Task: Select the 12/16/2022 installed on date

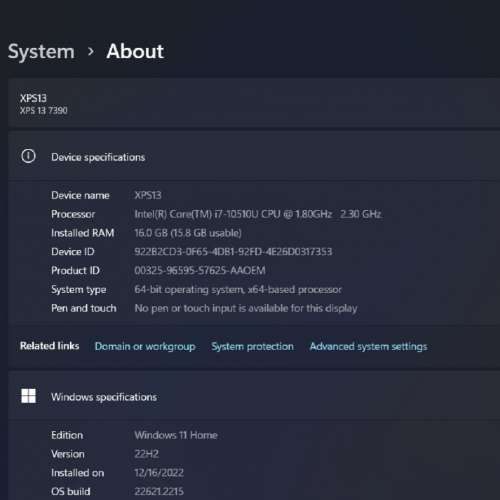Action: [x=159, y=473]
